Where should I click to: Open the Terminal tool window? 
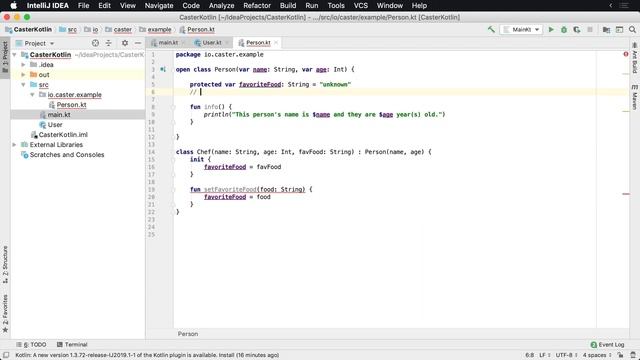72,344
